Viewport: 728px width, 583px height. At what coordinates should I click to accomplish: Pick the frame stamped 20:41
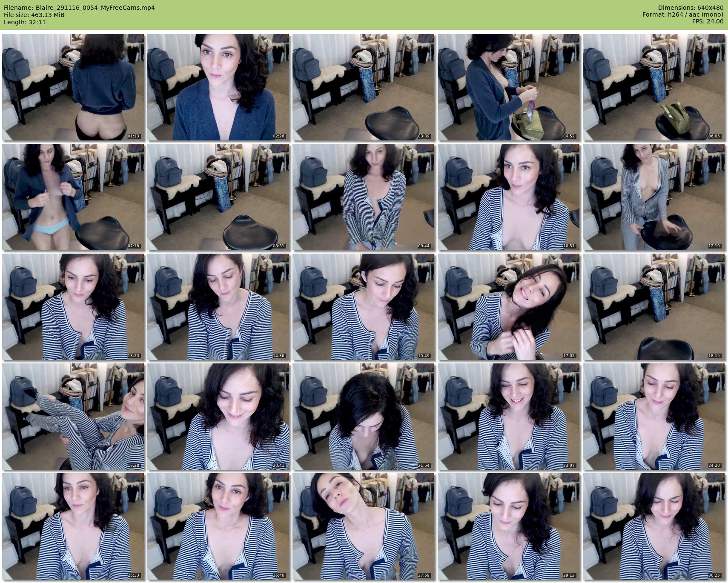218,417
